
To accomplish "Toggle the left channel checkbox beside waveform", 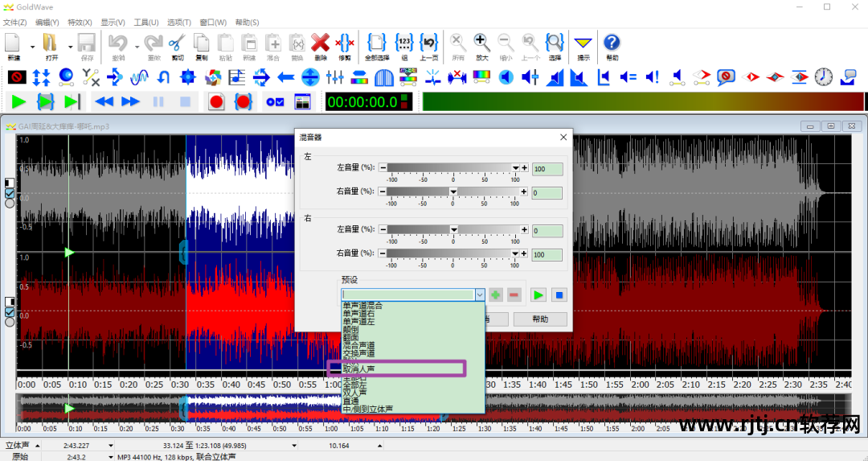I will click(x=10, y=194).
